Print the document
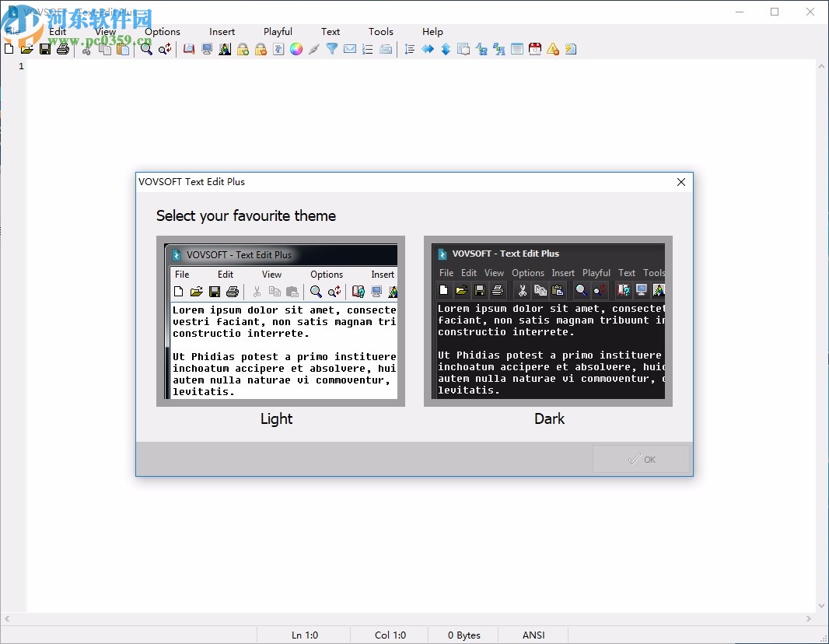This screenshot has height=644, width=829. pyautogui.click(x=62, y=48)
